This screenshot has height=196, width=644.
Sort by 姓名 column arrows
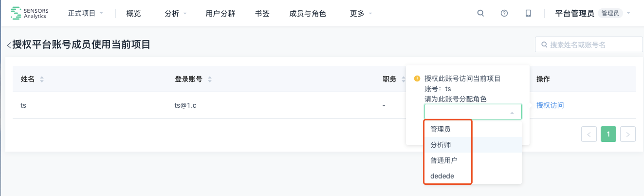(x=42, y=79)
